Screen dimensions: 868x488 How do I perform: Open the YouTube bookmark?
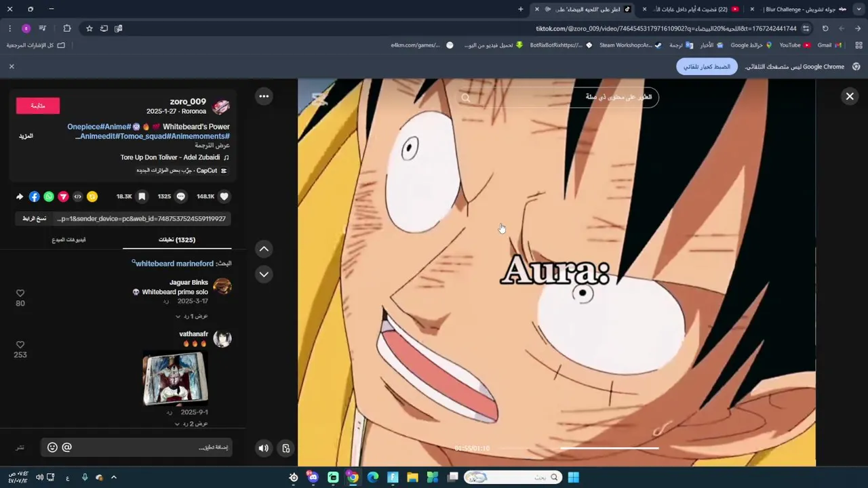tap(794, 45)
